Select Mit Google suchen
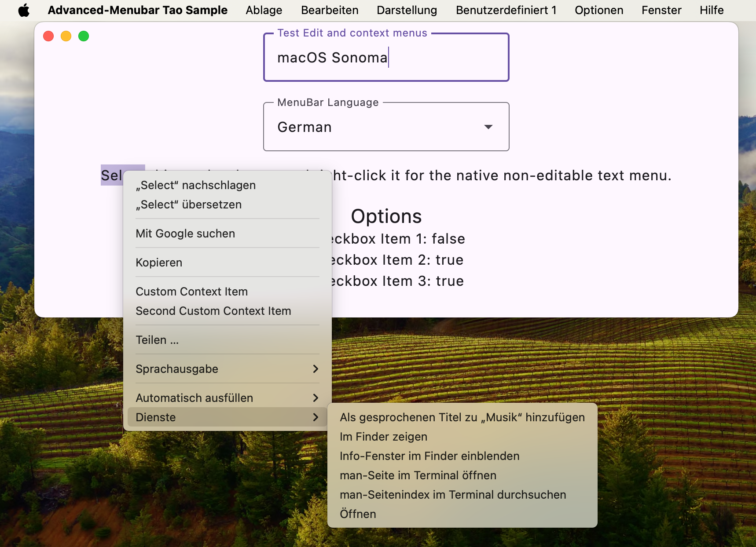Image resolution: width=756 pixels, height=547 pixels. tap(228, 233)
